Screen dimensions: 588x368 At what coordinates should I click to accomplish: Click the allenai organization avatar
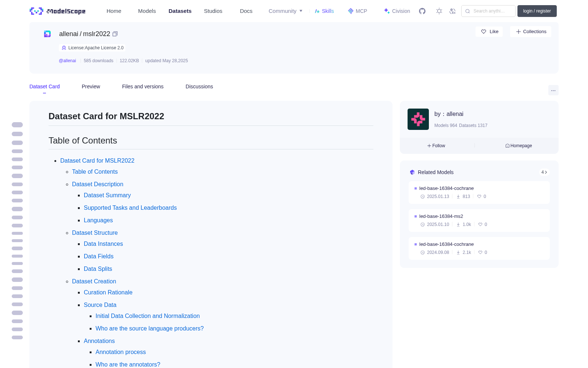click(418, 119)
